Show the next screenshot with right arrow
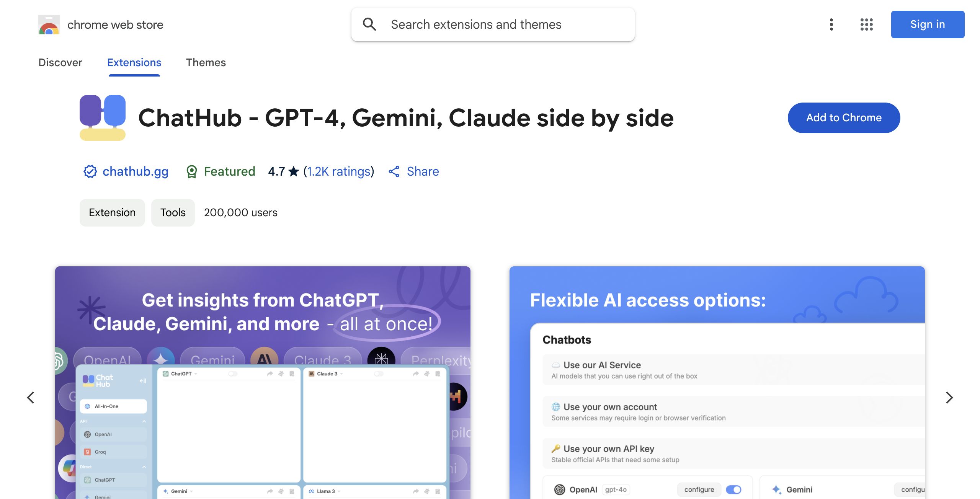 pyautogui.click(x=949, y=398)
